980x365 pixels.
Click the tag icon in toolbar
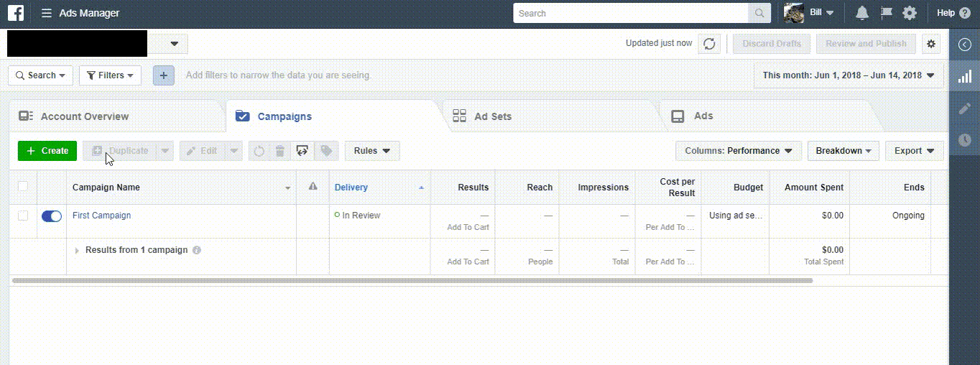tap(326, 151)
